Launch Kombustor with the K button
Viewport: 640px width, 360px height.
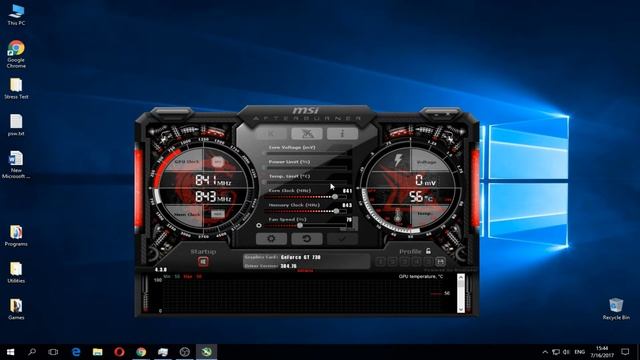[x=271, y=133]
